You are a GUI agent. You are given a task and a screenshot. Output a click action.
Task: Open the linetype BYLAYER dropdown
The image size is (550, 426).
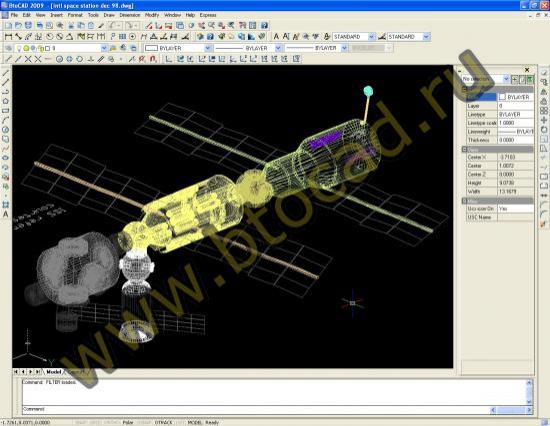pos(278,48)
